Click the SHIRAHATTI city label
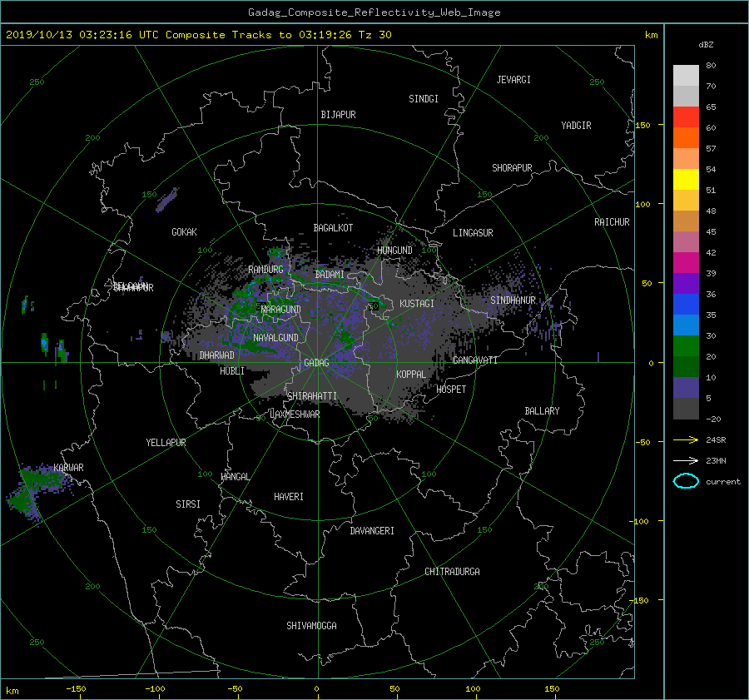 312,396
